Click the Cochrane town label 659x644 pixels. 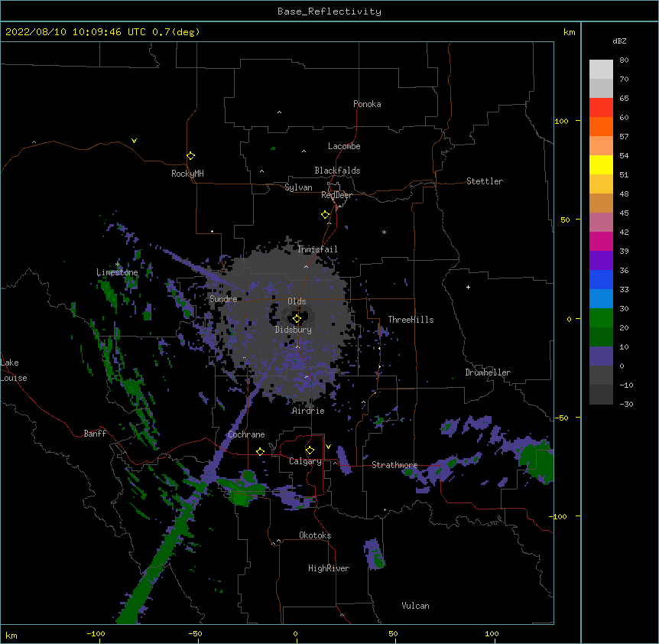click(x=246, y=434)
